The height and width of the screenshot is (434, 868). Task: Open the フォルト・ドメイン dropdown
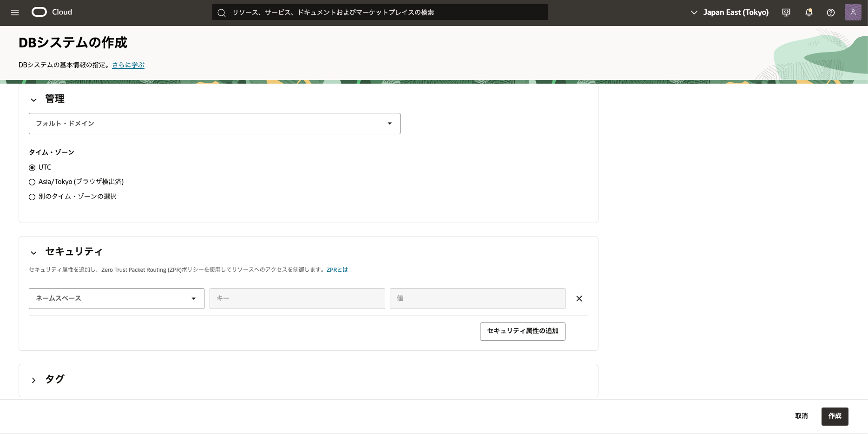[x=214, y=124]
